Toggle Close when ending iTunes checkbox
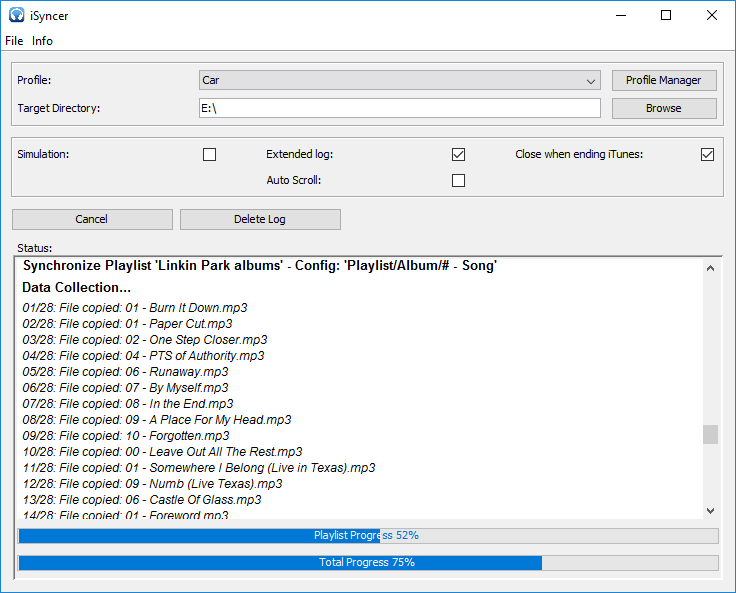 [707, 154]
